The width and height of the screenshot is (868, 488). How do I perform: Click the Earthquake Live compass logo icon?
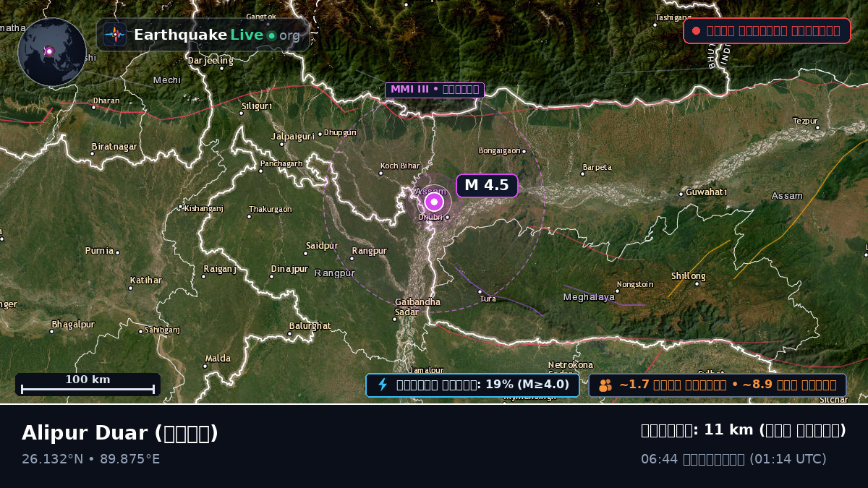[x=114, y=35]
